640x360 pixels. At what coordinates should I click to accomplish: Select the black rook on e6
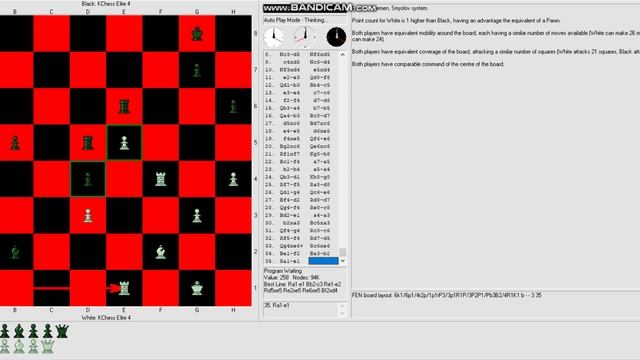(124, 107)
